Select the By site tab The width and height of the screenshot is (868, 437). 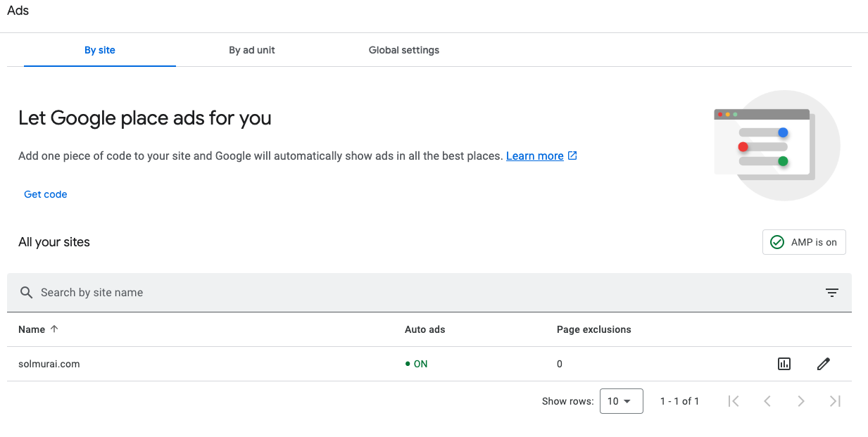pyautogui.click(x=100, y=50)
